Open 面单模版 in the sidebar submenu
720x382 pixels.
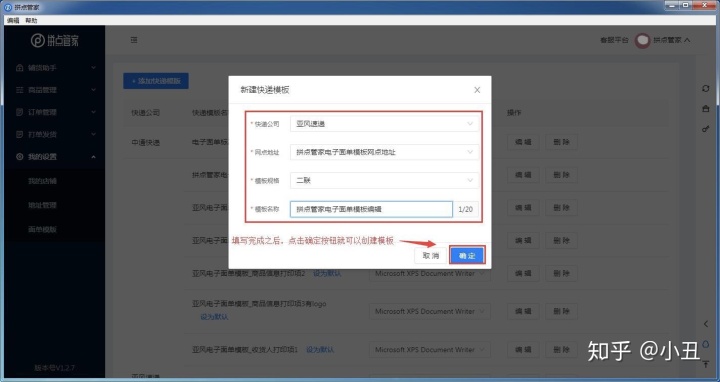point(42,229)
